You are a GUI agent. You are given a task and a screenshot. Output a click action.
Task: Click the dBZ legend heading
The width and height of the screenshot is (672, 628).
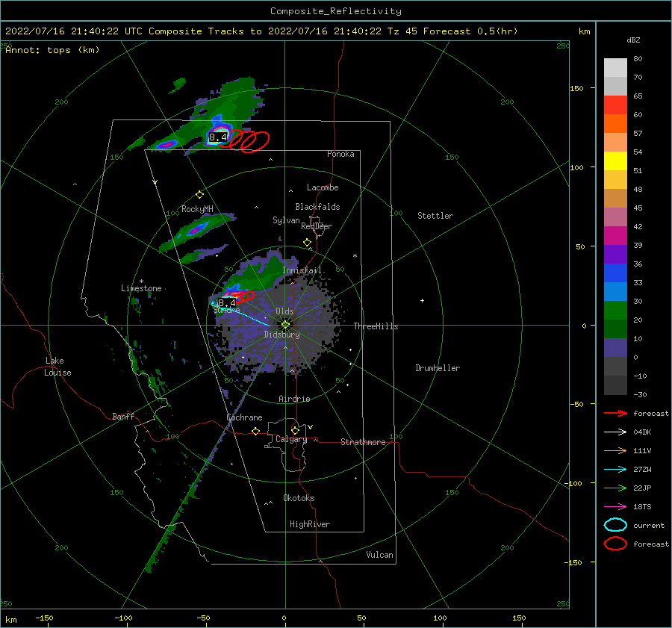click(x=633, y=40)
